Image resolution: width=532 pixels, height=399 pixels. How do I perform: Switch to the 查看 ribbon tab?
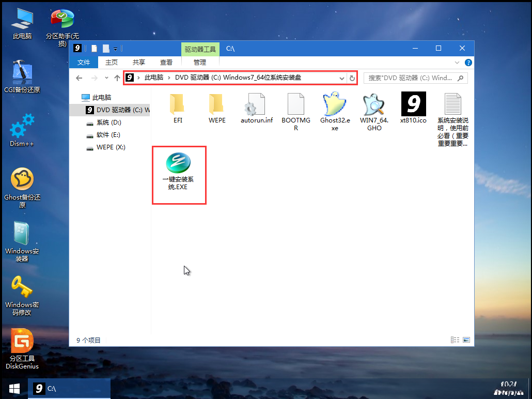click(x=166, y=62)
